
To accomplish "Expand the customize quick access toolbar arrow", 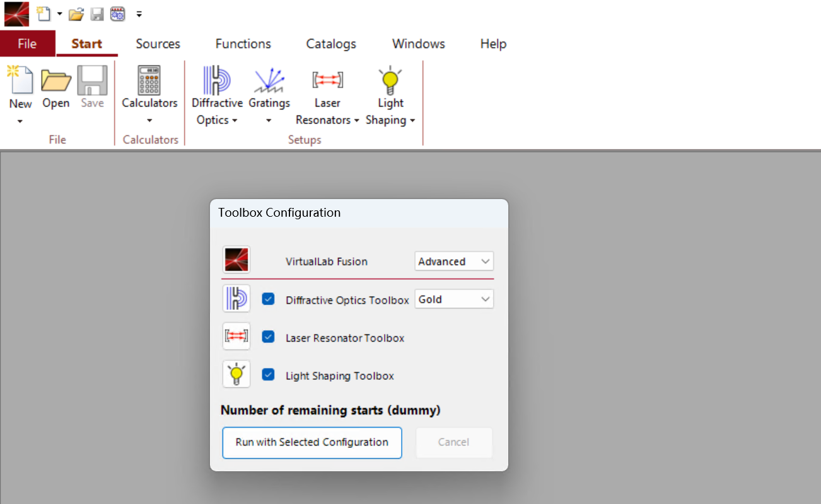I will 139,13.
